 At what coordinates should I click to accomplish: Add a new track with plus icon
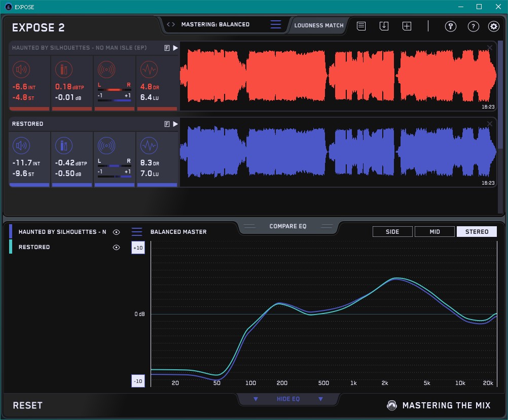click(407, 26)
